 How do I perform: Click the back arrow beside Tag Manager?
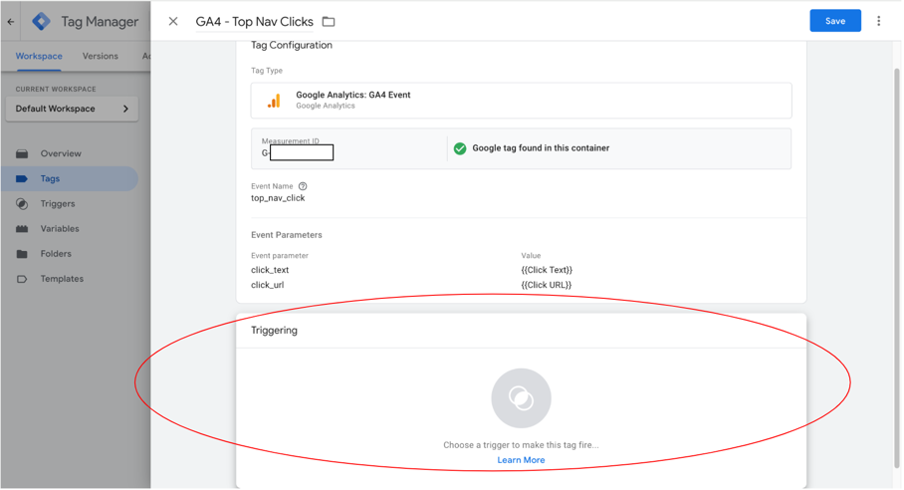11,22
